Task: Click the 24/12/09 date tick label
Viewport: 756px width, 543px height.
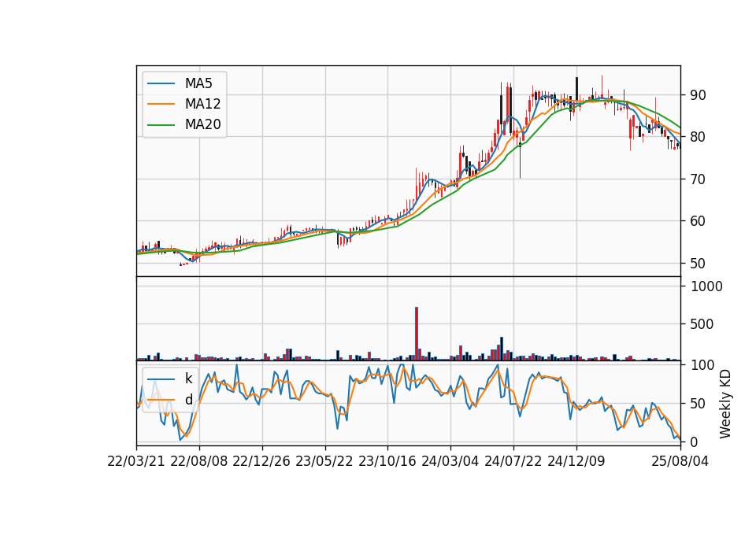Action: tap(576, 461)
